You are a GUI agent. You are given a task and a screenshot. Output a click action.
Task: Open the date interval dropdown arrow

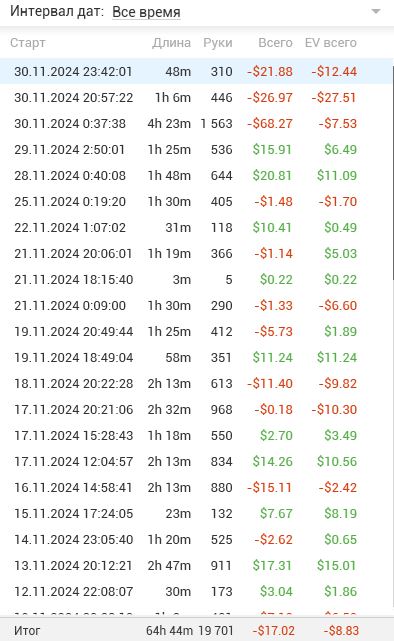tap(376, 11)
